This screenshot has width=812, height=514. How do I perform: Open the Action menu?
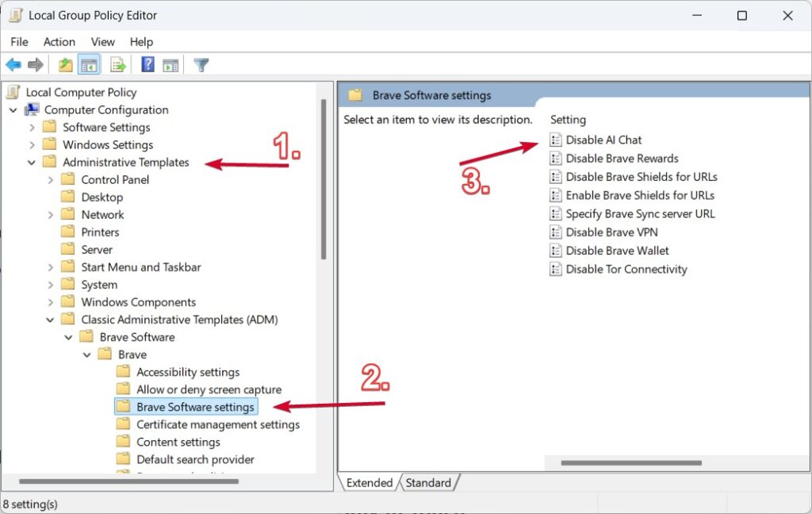click(59, 42)
